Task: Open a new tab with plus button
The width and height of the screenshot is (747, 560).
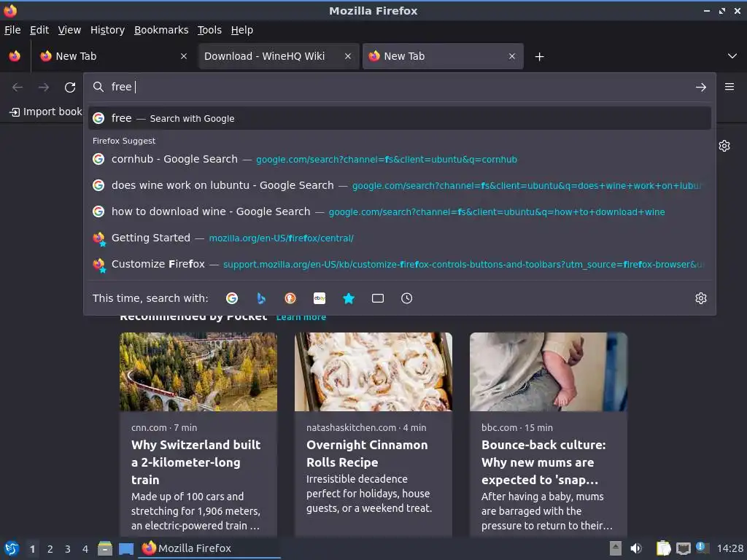Action: pyautogui.click(x=539, y=57)
